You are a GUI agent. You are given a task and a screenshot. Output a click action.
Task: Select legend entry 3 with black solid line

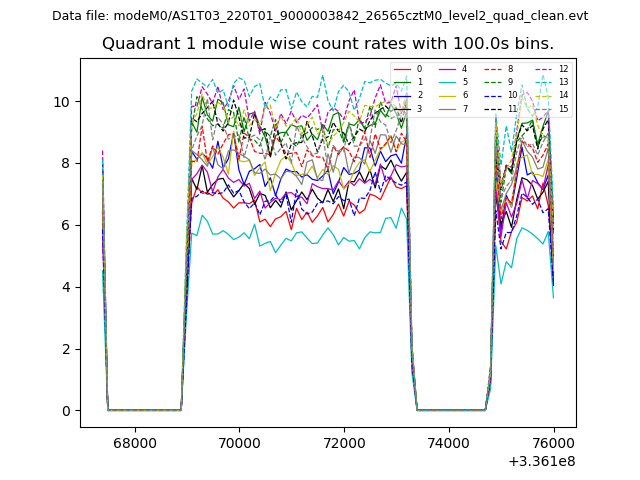418,109
